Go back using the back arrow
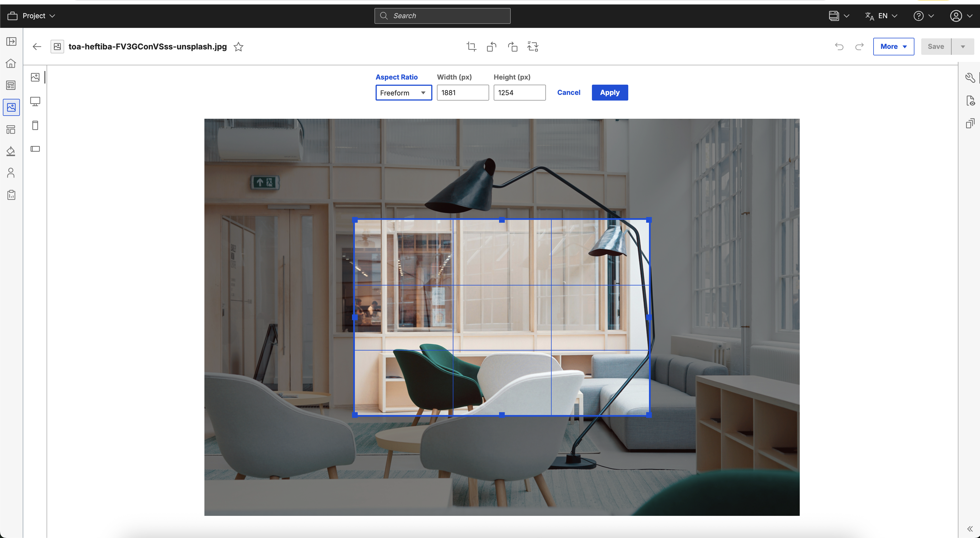Viewport: 980px width, 538px height. [37, 47]
